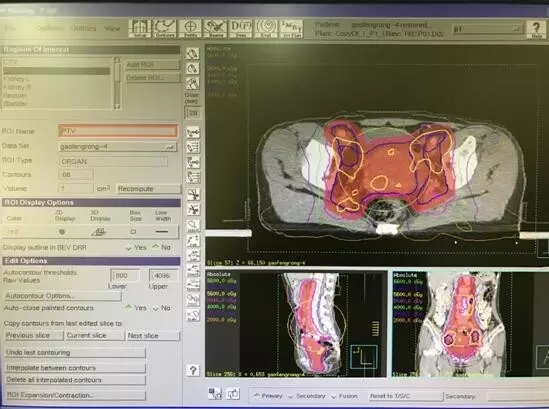Select the Beams toolbar icon
This screenshot has height=409, width=549.
[215, 28]
